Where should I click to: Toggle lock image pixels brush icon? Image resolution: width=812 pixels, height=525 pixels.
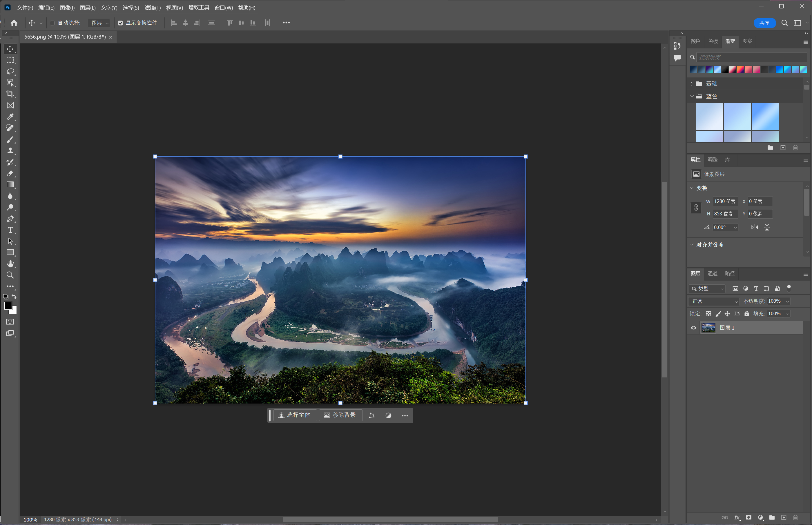click(x=718, y=314)
